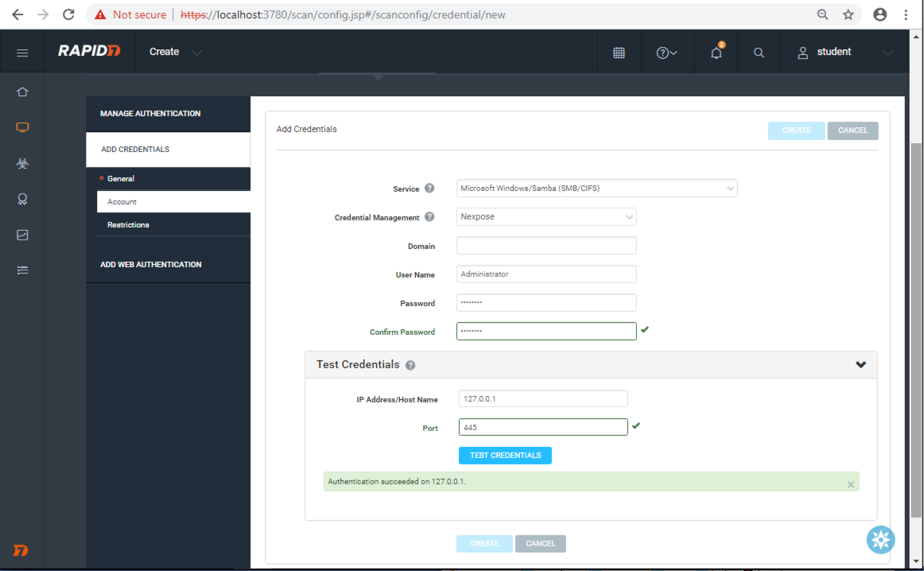
Task: Click the browser address bar URL
Action: click(343, 15)
